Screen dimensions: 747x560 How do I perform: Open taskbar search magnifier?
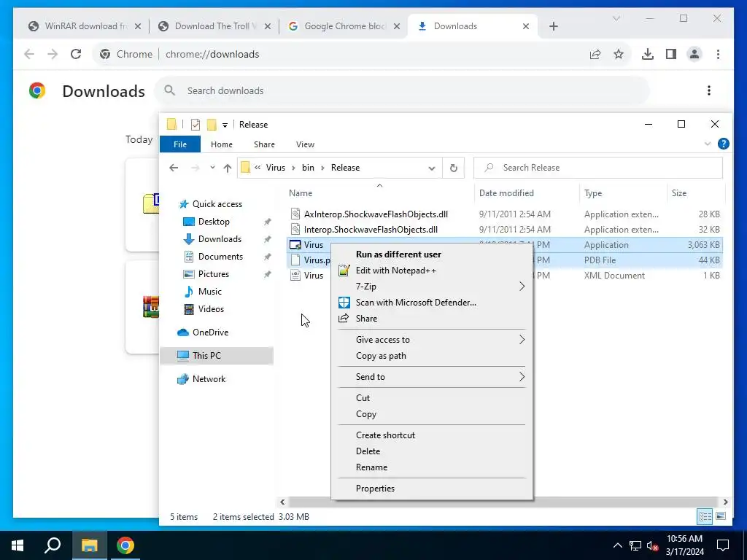click(x=53, y=545)
